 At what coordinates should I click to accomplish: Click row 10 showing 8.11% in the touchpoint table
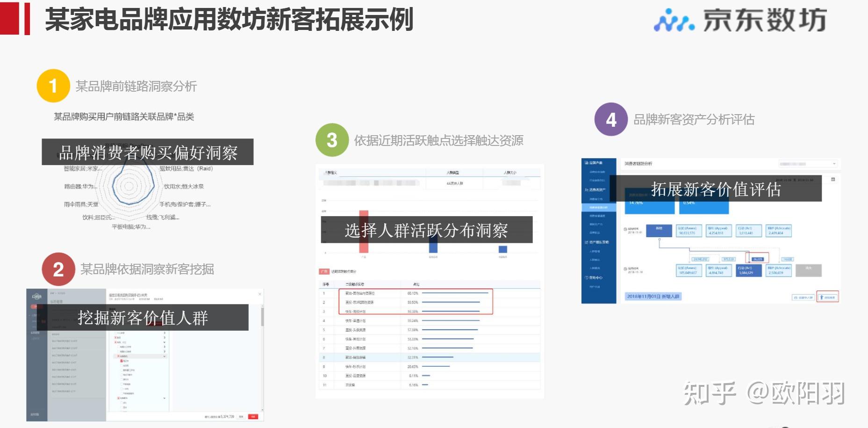tap(430, 376)
